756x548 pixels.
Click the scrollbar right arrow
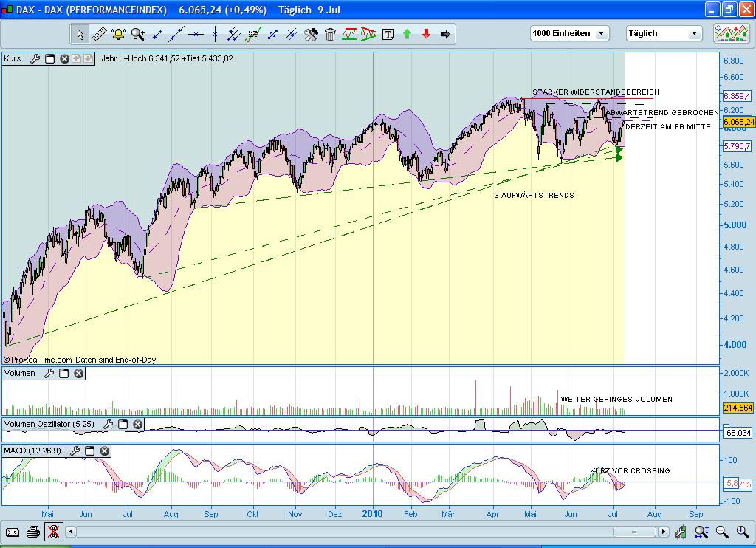point(664,532)
